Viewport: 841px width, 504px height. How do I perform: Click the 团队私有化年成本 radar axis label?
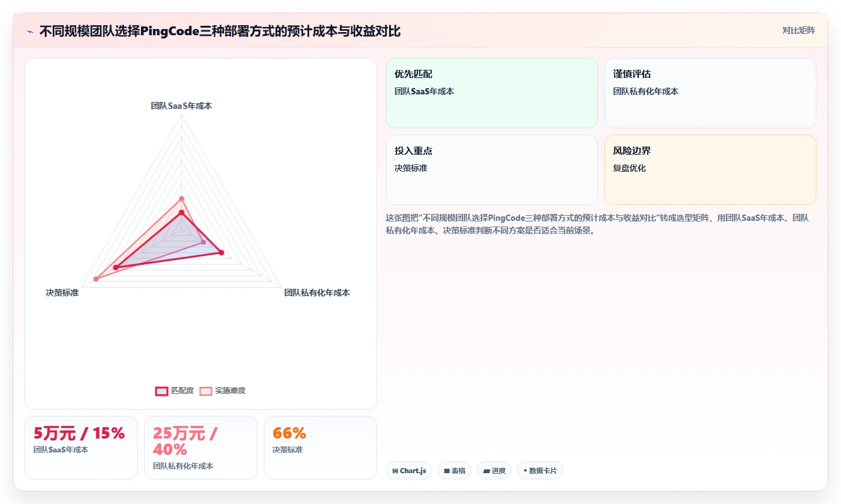tap(317, 293)
